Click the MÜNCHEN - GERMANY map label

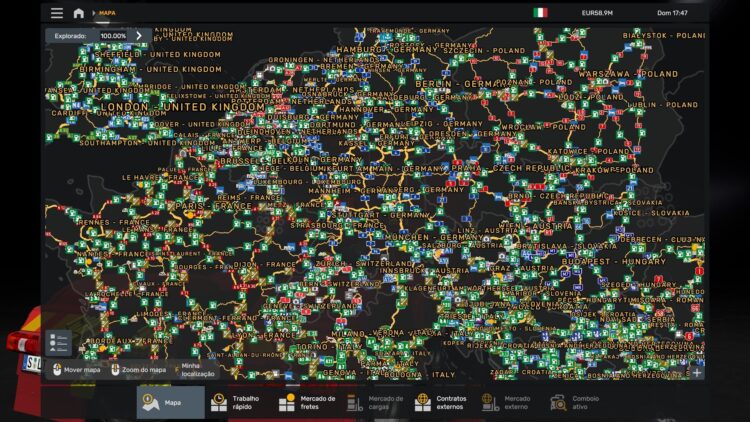coord(434,237)
